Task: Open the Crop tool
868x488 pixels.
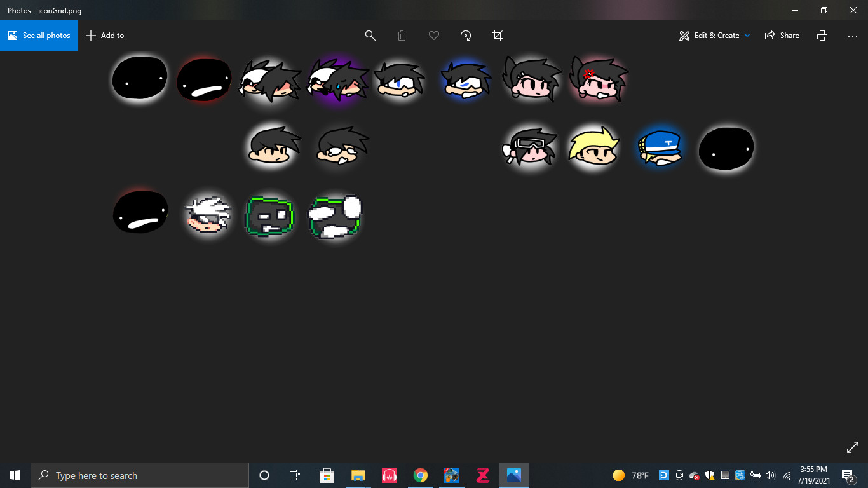Action: [498, 36]
